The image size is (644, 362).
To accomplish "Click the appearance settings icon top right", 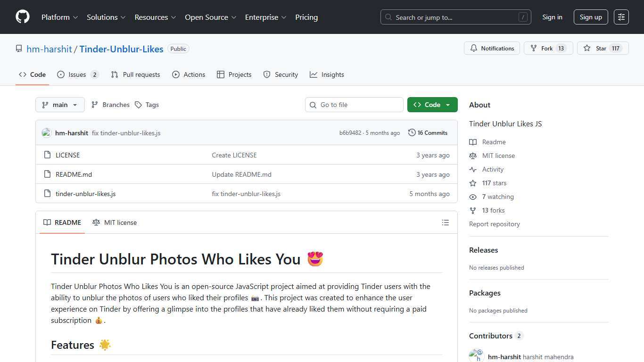I will click(x=621, y=17).
